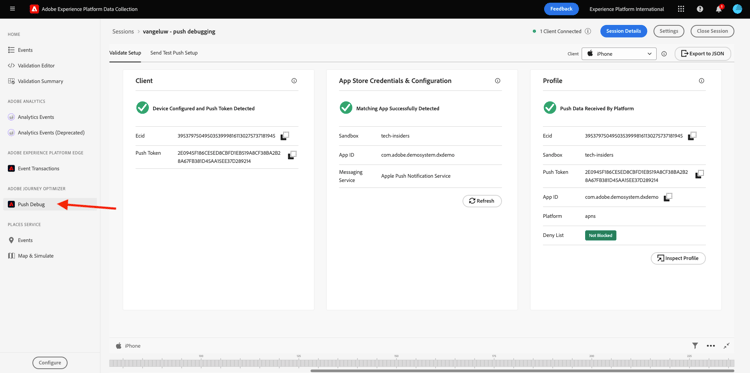Image resolution: width=750 pixels, height=373 pixels.
Task: Copy Push Token in Profile card
Action: pyautogui.click(x=699, y=174)
